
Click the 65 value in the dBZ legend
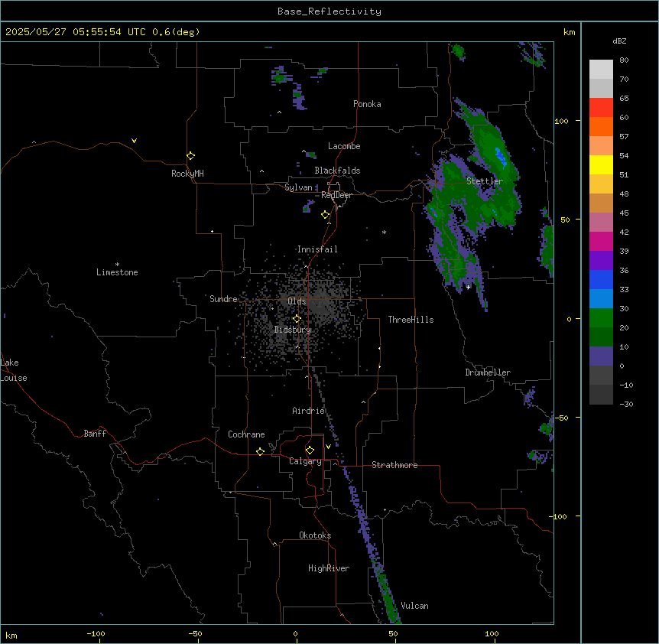pos(624,99)
